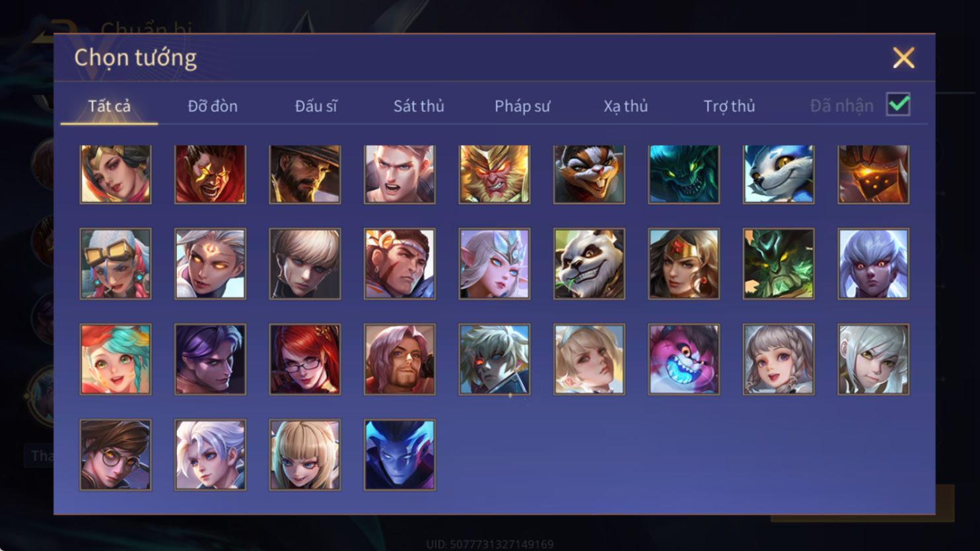Open the Sát thủ tab
This screenshot has width=980, height=551.
point(419,106)
